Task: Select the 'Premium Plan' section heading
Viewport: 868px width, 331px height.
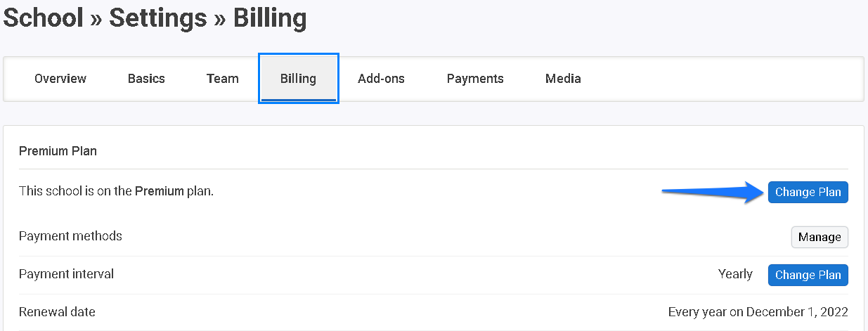Action: pos(58,151)
